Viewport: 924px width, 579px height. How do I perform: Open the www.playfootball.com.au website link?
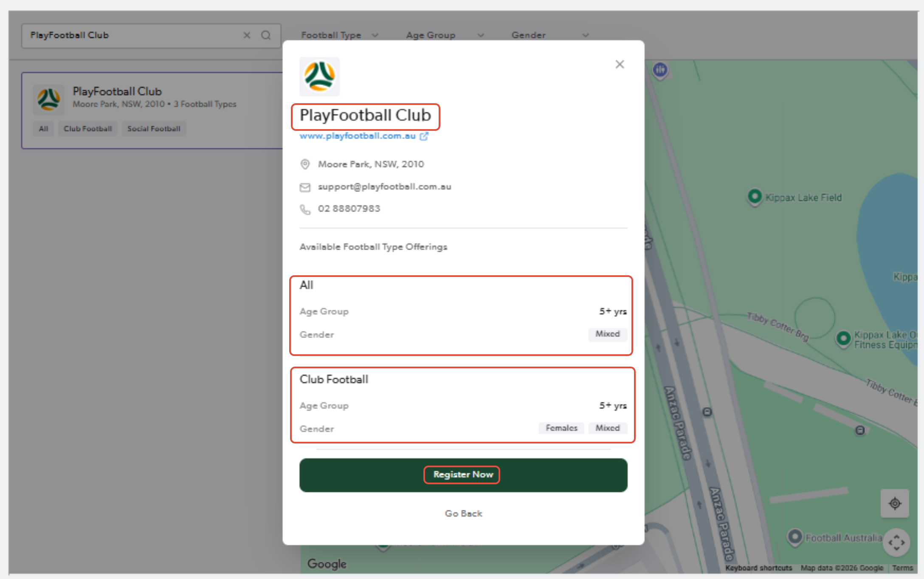[358, 136]
